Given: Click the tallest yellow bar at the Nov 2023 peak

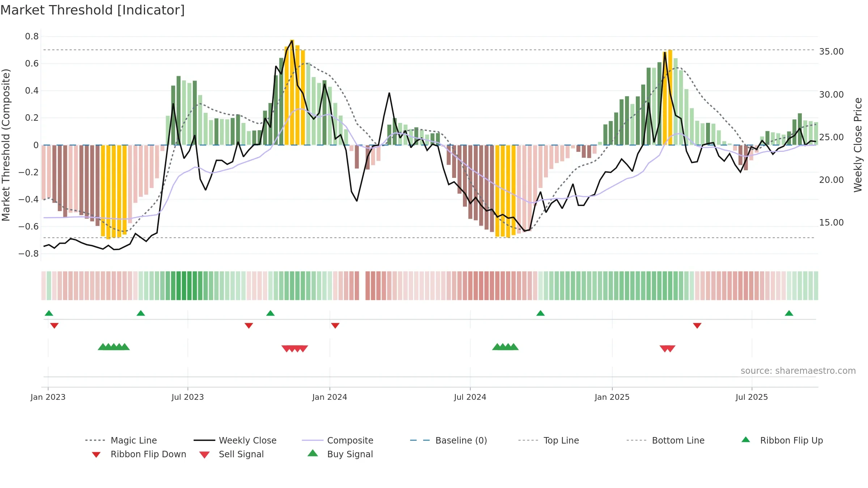Looking at the screenshot, I should coord(292,92).
